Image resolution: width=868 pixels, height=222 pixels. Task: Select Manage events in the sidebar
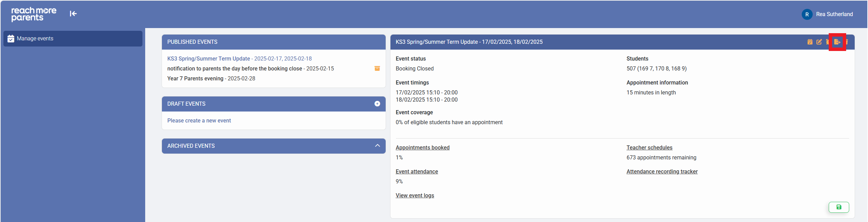click(x=73, y=39)
